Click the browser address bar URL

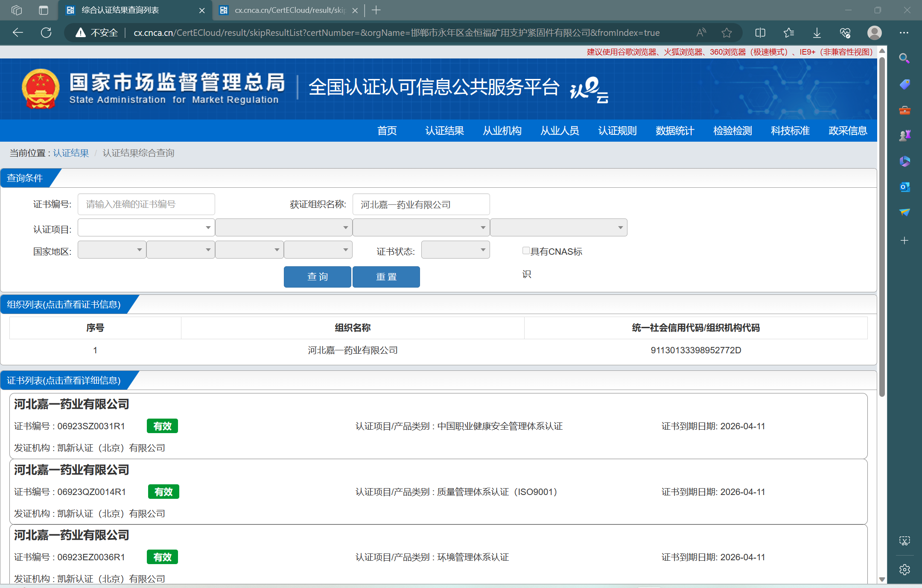tap(397, 32)
